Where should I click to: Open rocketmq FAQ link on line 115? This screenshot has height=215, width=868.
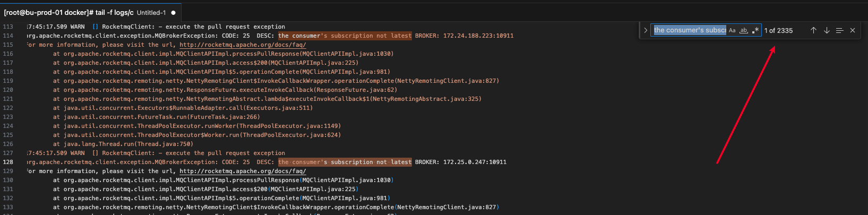pyautogui.click(x=243, y=45)
